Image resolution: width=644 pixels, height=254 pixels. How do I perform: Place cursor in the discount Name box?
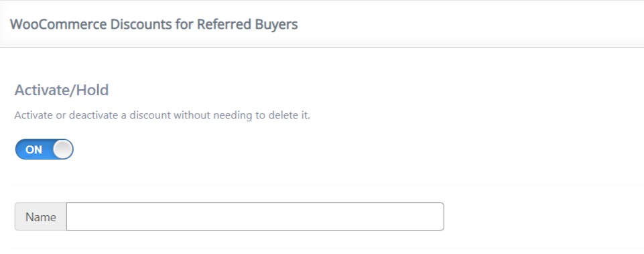click(255, 216)
